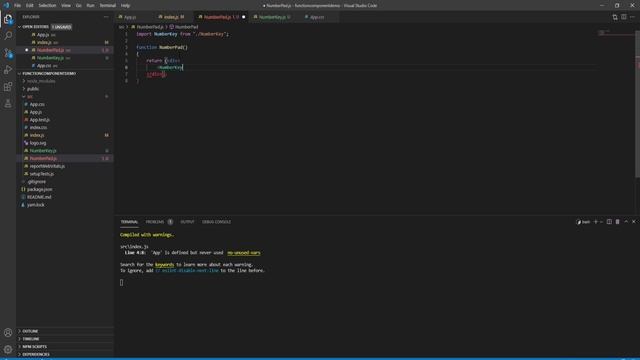
Task: Open the Help menu
Action: click(x=125, y=6)
